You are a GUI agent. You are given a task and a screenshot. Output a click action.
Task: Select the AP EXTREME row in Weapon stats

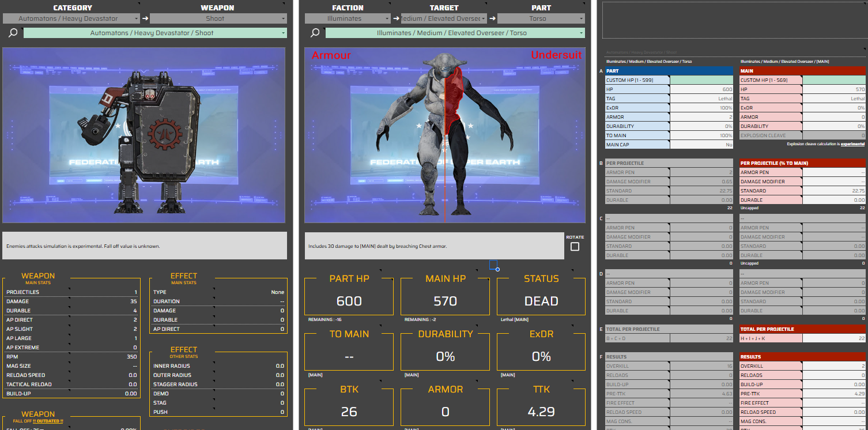click(72, 348)
